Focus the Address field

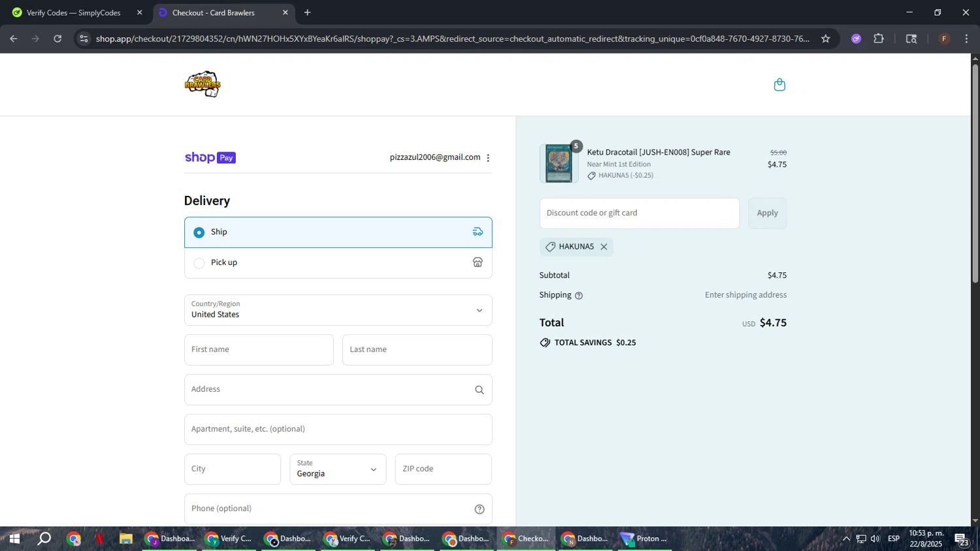(x=338, y=390)
